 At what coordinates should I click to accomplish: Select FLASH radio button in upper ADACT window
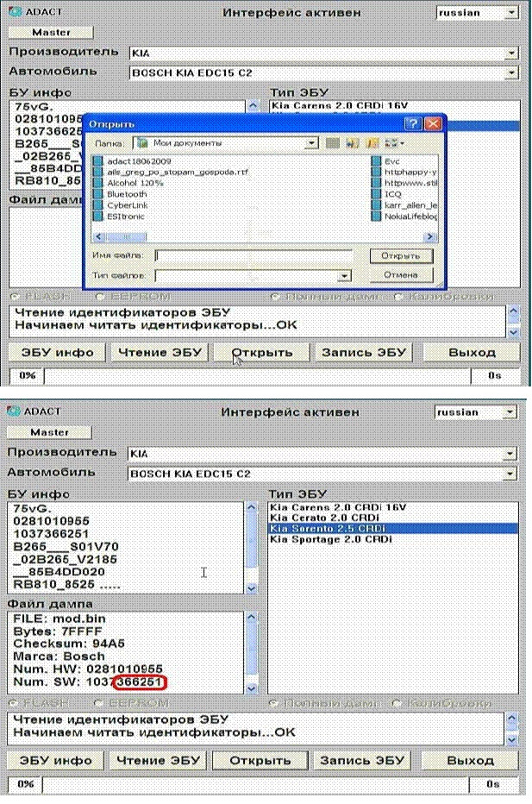[15, 297]
